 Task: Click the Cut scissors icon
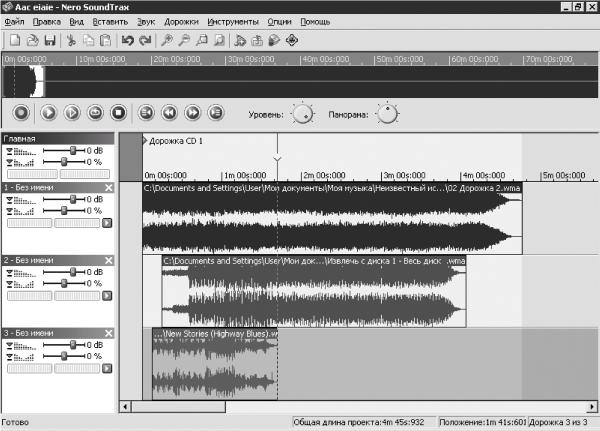click(71, 40)
